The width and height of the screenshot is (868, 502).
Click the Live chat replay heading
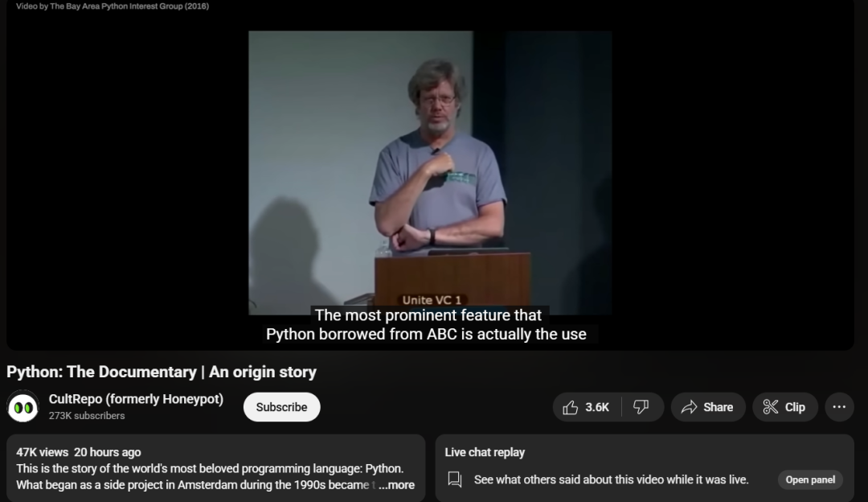click(485, 452)
